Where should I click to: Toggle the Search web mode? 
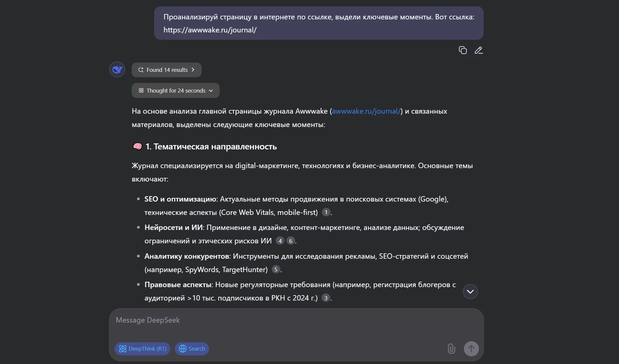coord(192,349)
